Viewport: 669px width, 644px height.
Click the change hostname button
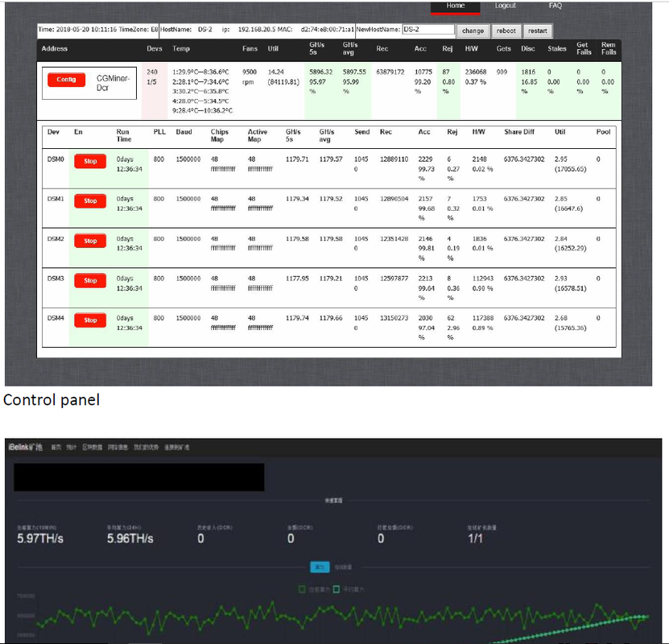tap(473, 31)
